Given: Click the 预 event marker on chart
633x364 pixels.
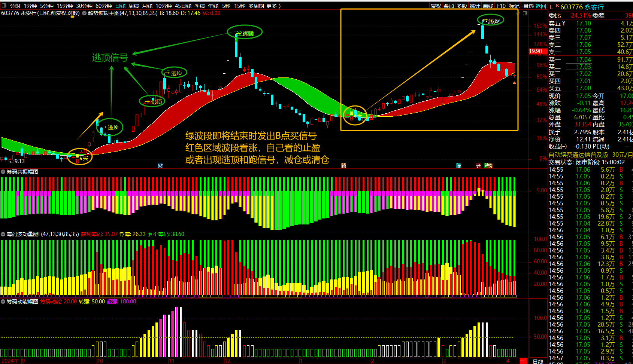Looking at the screenshot, I should [x=343, y=165].
